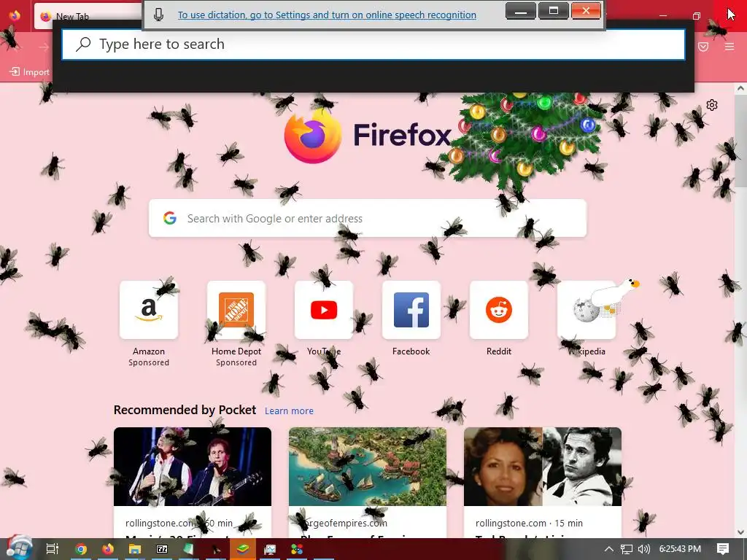The image size is (747, 560).
Task: Open File Explorer from the taskbar
Action: coord(135,549)
